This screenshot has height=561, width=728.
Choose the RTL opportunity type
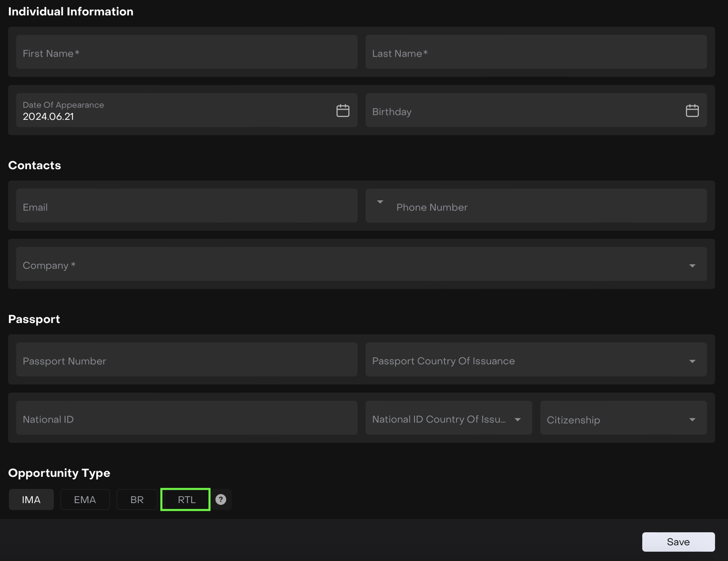[186, 499]
